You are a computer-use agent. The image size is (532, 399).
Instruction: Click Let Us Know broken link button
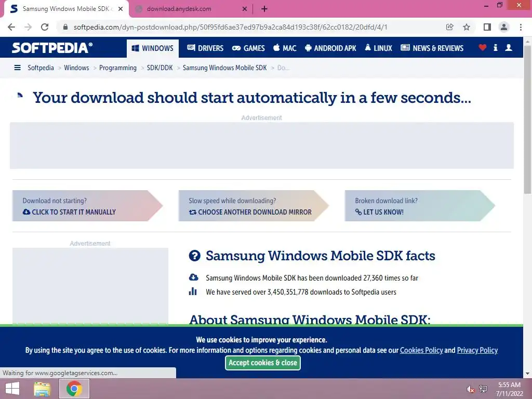click(420, 206)
